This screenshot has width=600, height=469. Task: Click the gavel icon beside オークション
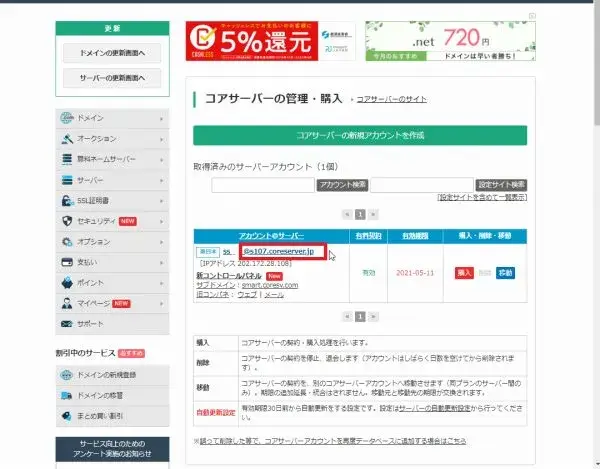(x=67, y=138)
